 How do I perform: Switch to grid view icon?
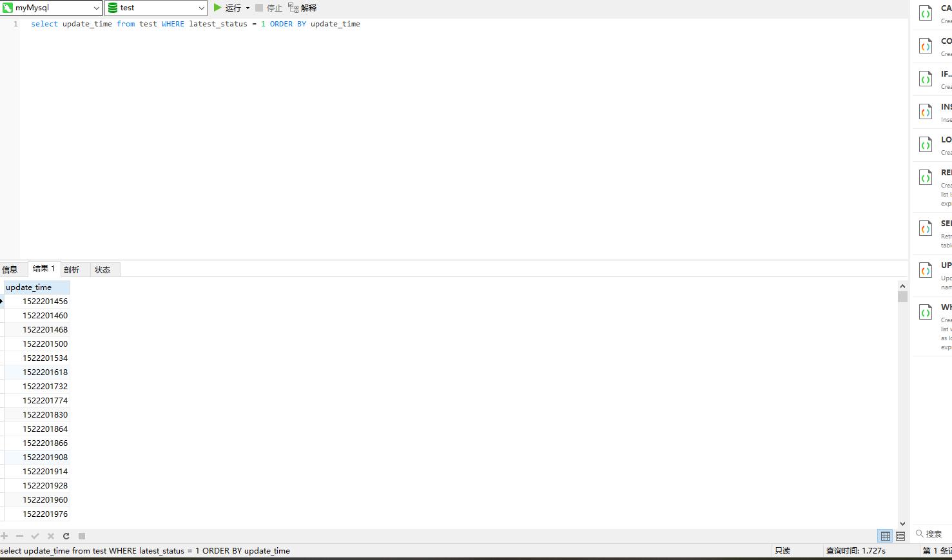[x=886, y=536]
